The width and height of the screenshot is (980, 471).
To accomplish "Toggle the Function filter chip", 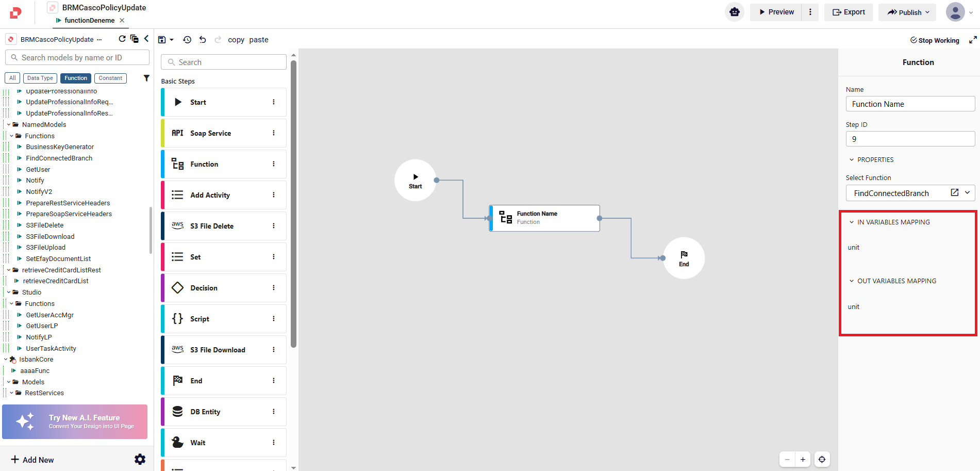I will (x=76, y=78).
